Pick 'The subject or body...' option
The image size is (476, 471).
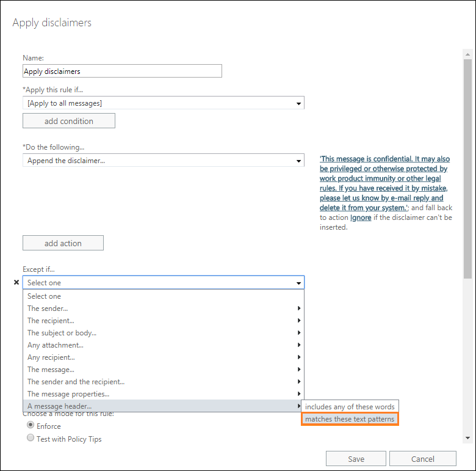pos(62,333)
